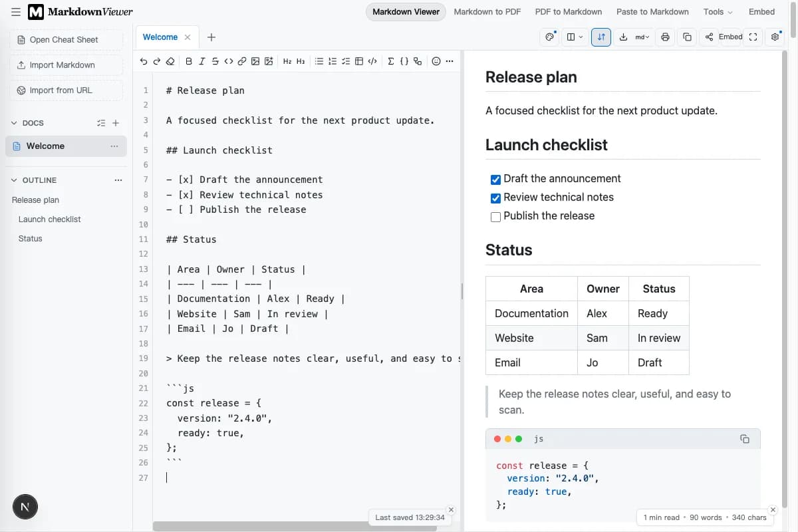Open the OUTLINE section options menu
Viewport: 798px width, 532px height.
[x=118, y=180]
